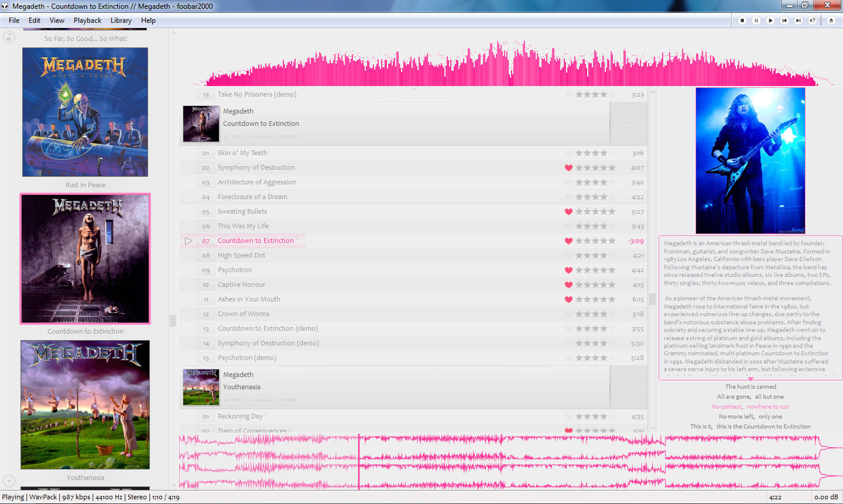Select track 08 High Speed Dirt
This screenshot has width=843, height=504.
pos(413,255)
